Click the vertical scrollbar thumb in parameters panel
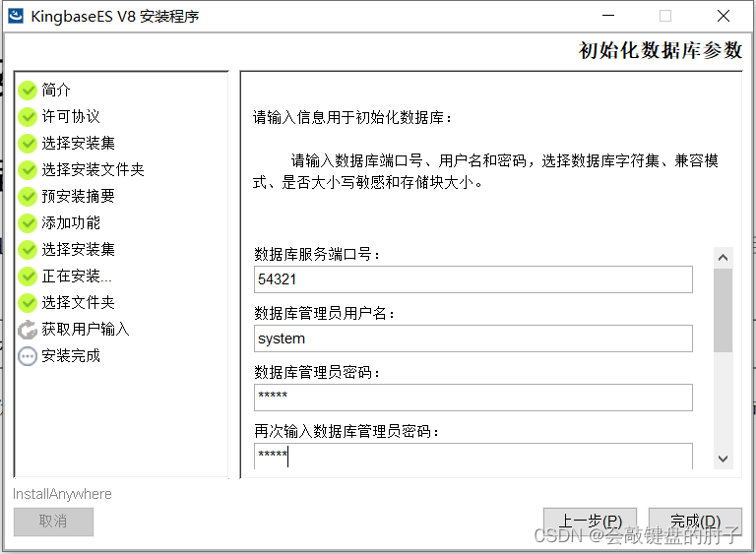The height and width of the screenshot is (554, 756). 723,311
